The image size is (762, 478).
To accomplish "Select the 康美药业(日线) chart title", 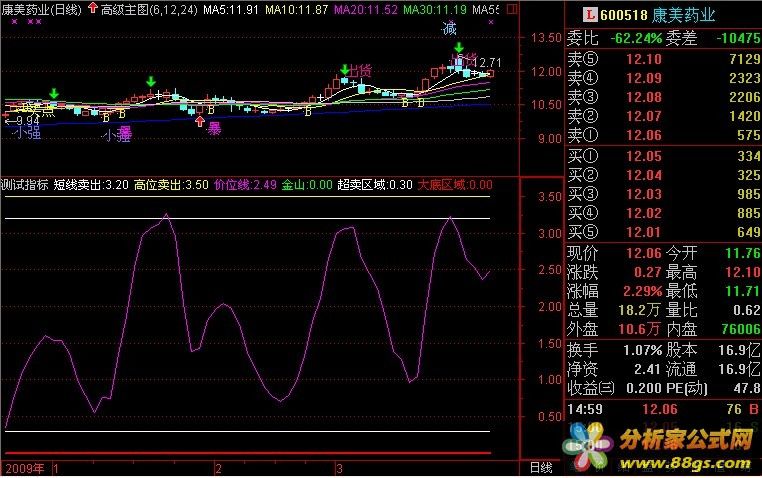I will click(x=41, y=9).
